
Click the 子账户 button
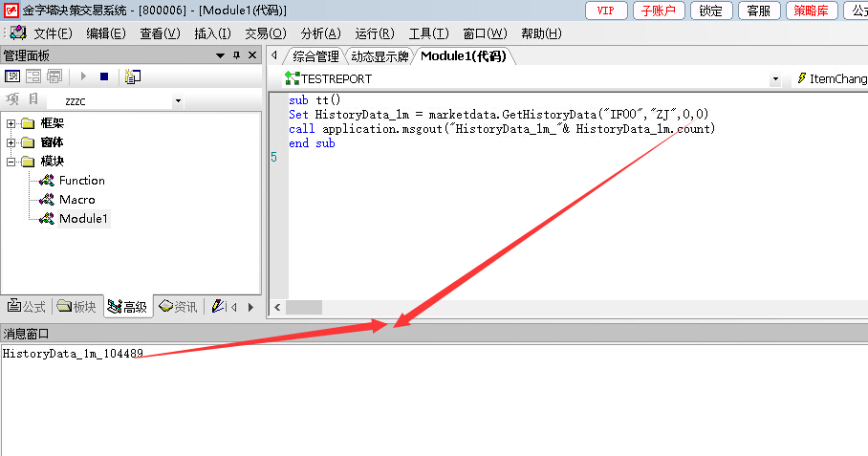[x=659, y=11]
